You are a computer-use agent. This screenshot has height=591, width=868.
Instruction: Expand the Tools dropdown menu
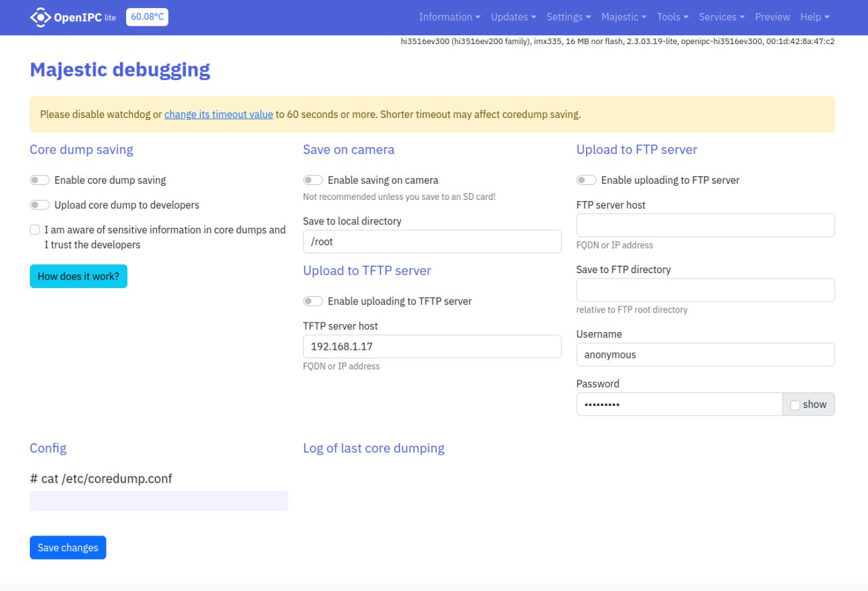[x=672, y=17]
